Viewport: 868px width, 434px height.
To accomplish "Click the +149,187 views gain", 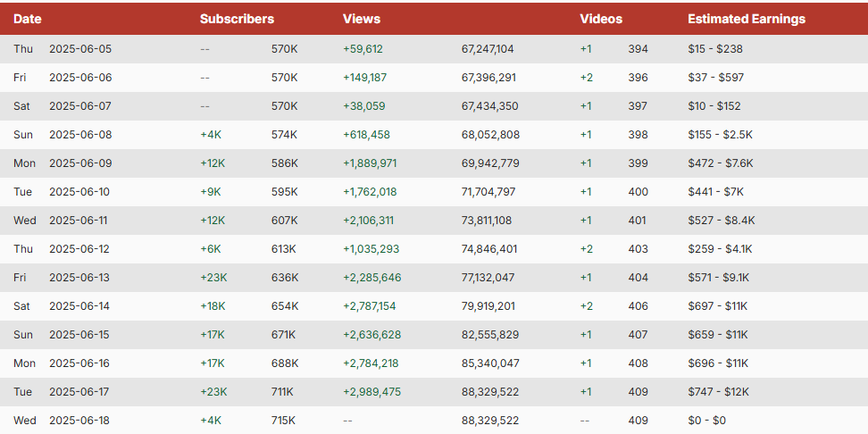I will [x=365, y=78].
